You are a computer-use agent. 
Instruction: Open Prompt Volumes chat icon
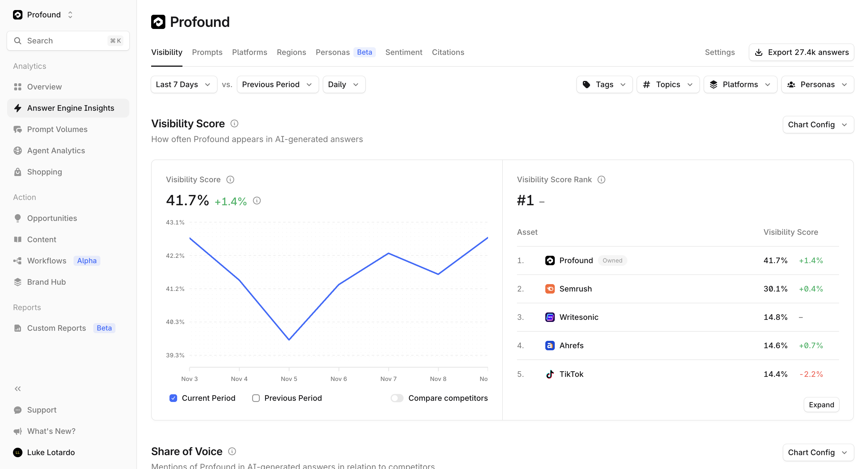(x=17, y=129)
